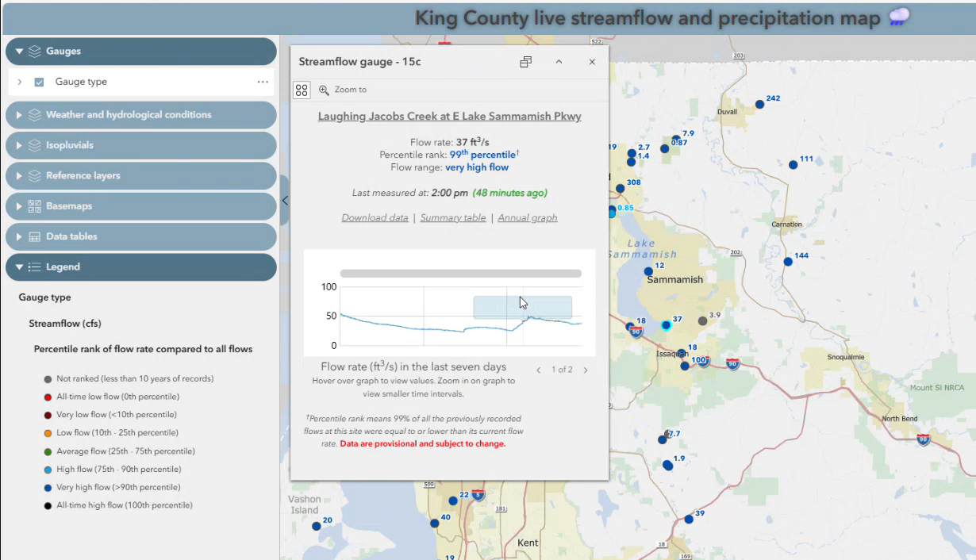976x560 pixels.
Task: Open the Legend list icon
Action: tap(33, 267)
